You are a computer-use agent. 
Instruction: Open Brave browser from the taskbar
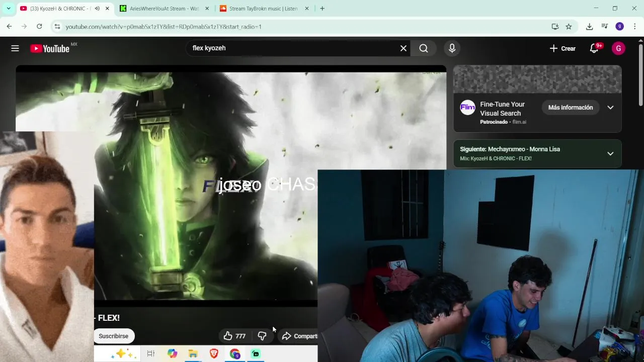pos(214,353)
